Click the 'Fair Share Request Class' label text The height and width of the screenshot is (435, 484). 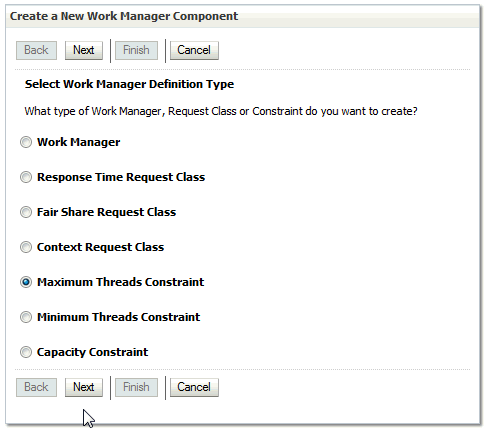(x=106, y=212)
